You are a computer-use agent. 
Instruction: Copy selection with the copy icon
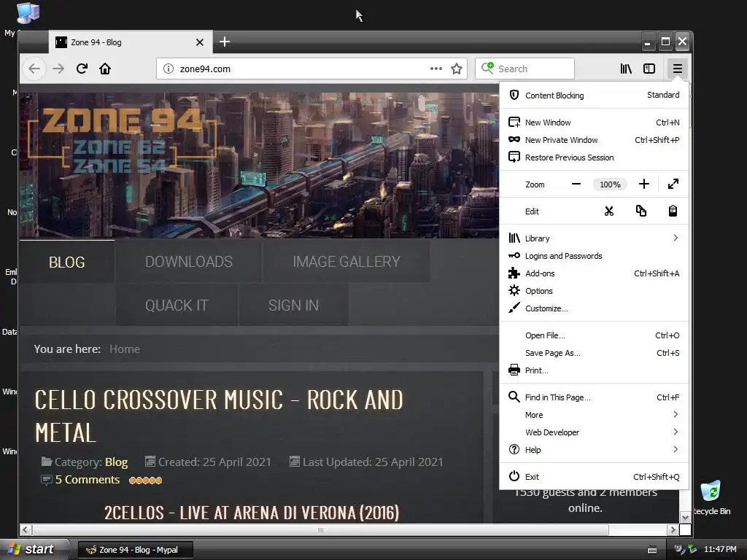pyautogui.click(x=640, y=211)
